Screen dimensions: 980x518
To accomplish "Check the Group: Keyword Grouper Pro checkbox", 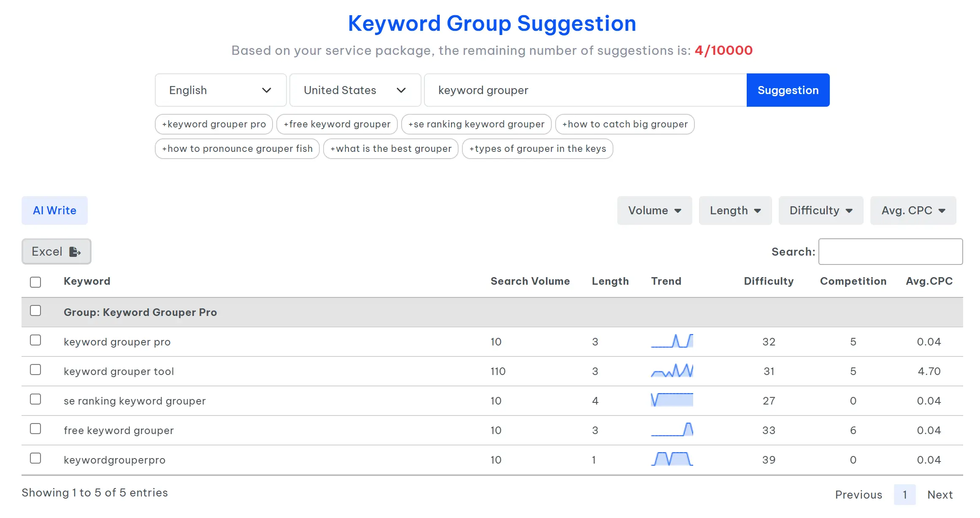I will pos(35,310).
